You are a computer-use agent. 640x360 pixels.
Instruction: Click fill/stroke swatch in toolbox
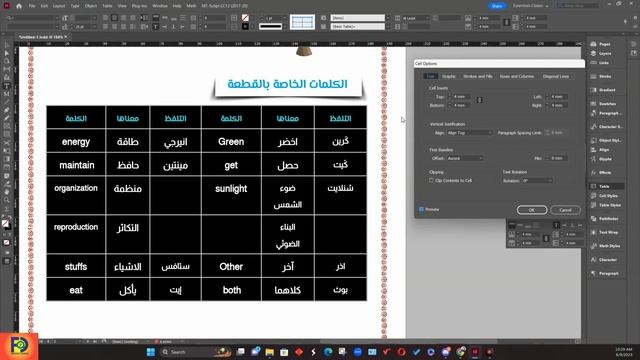pyautogui.click(x=6, y=224)
